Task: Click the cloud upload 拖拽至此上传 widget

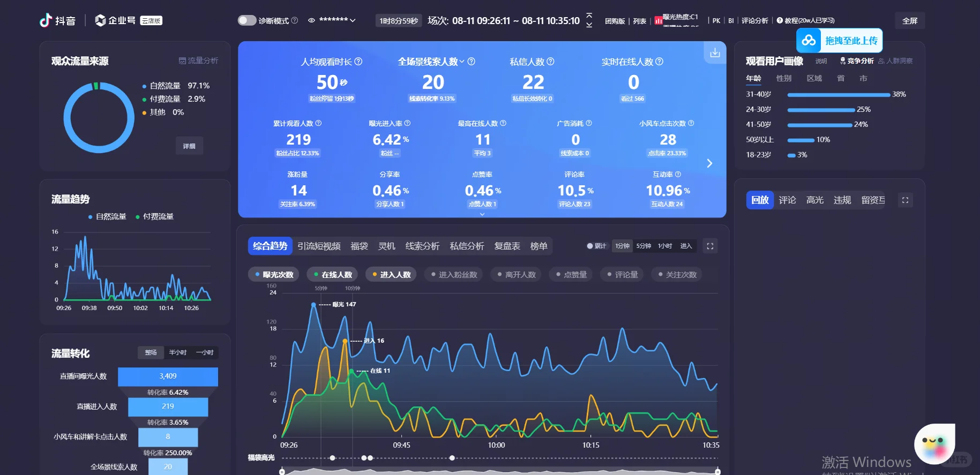Action: 839,41
